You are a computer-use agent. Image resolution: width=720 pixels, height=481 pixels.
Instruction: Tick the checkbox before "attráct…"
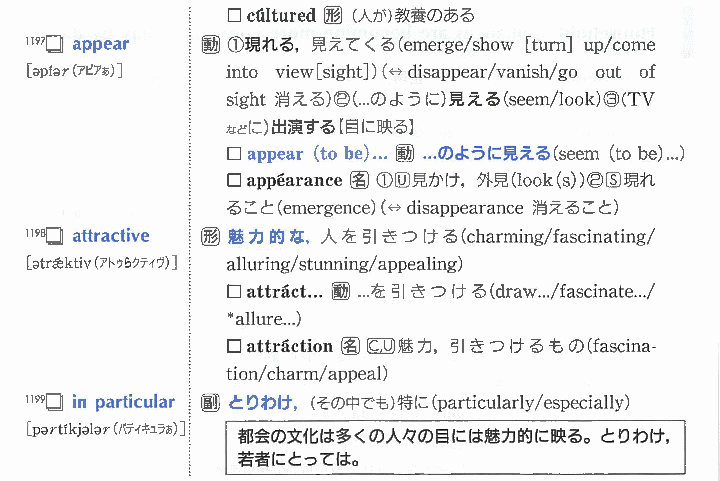234,292
